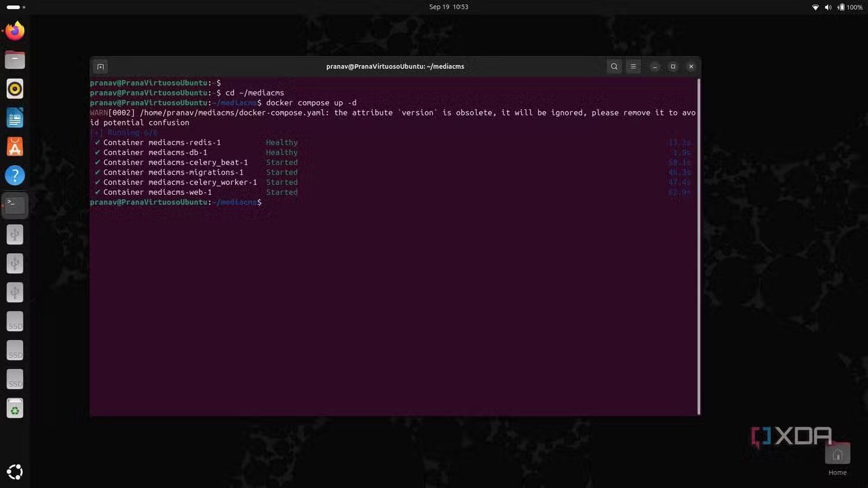Open the Ubuntu App Center
Image resolution: width=868 pixels, height=488 pixels.
tap(15, 147)
